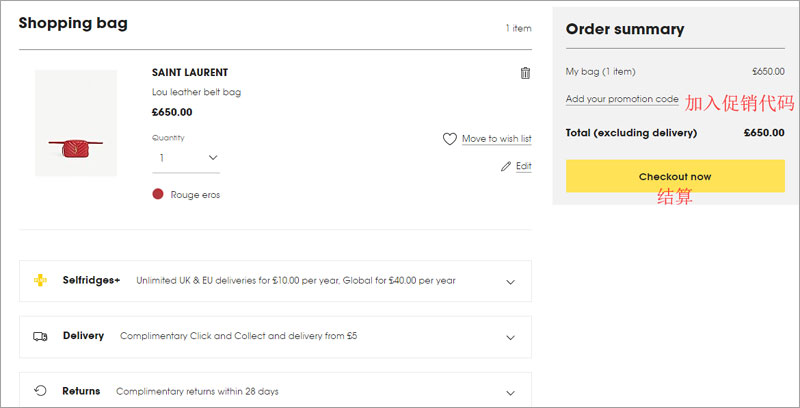Open the red belt bag thumbnail

coord(76,123)
